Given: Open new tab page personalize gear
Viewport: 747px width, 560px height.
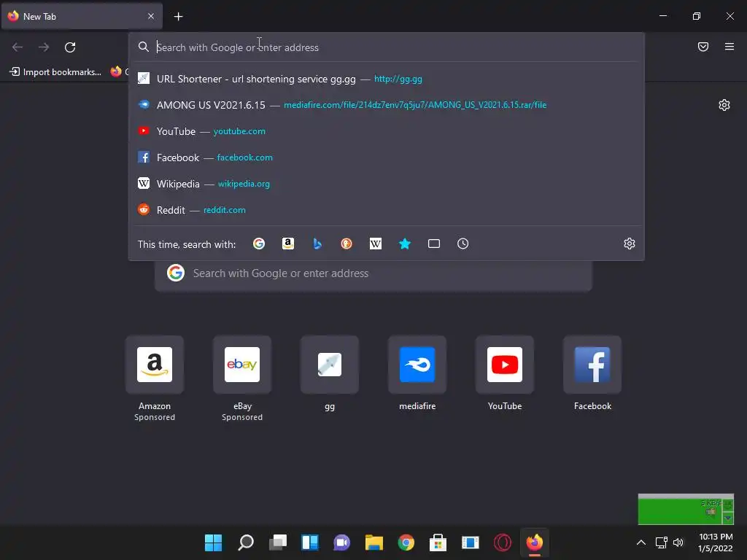Looking at the screenshot, I should point(724,105).
